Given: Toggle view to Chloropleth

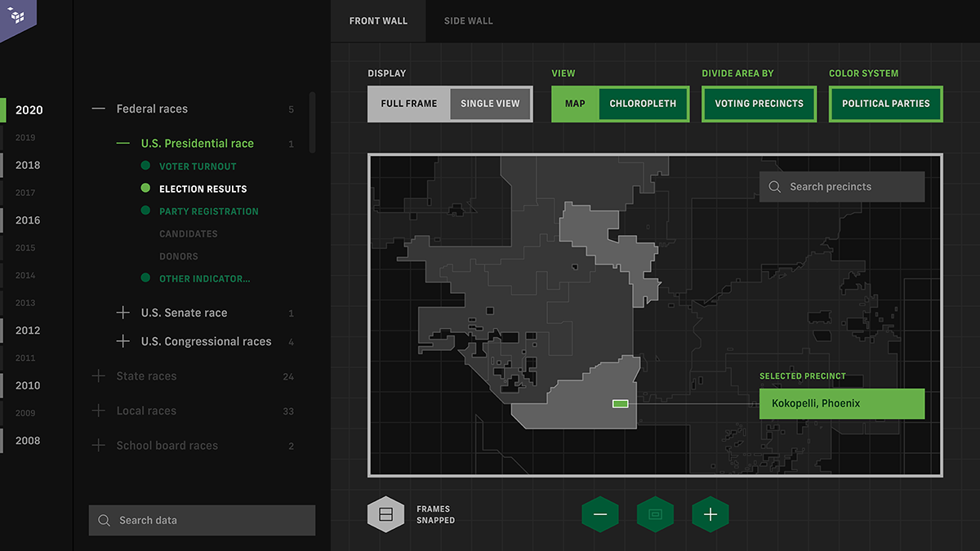Looking at the screenshot, I should click(643, 104).
